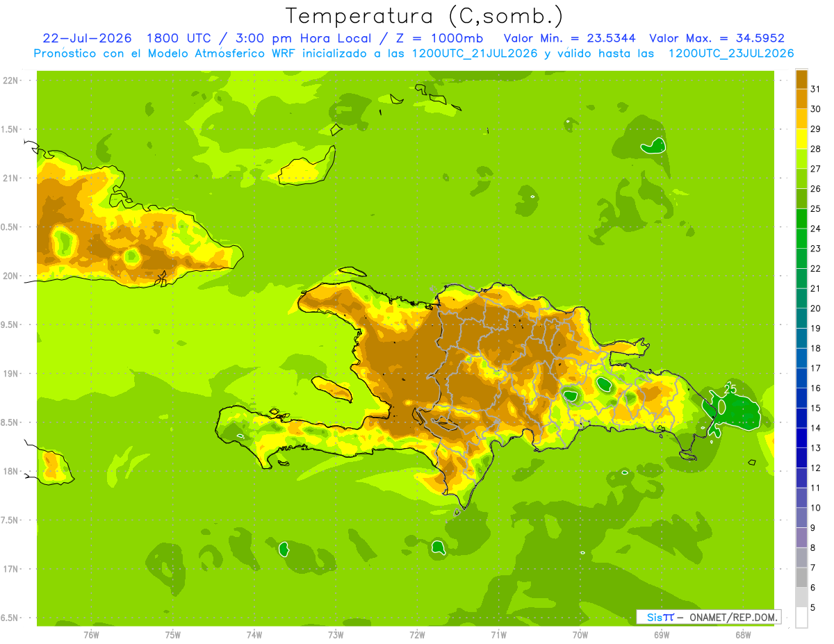The image size is (834, 644).
Task: Click the '9' colorbar value label
Action: pos(813,528)
